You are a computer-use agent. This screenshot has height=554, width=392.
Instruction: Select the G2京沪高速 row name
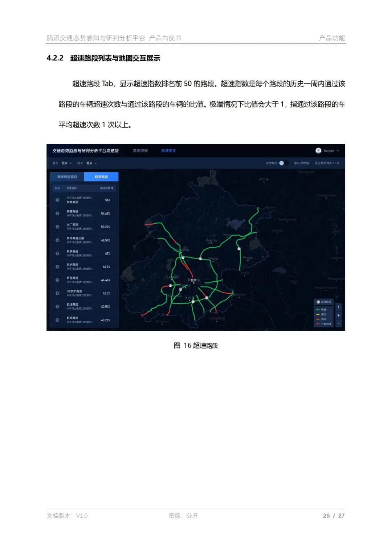click(74, 291)
